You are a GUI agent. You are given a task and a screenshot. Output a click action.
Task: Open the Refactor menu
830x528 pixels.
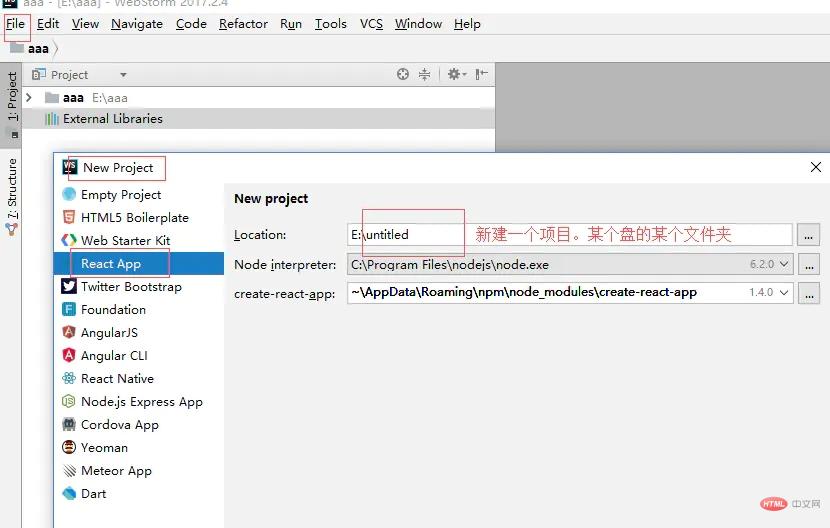tap(243, 24)
